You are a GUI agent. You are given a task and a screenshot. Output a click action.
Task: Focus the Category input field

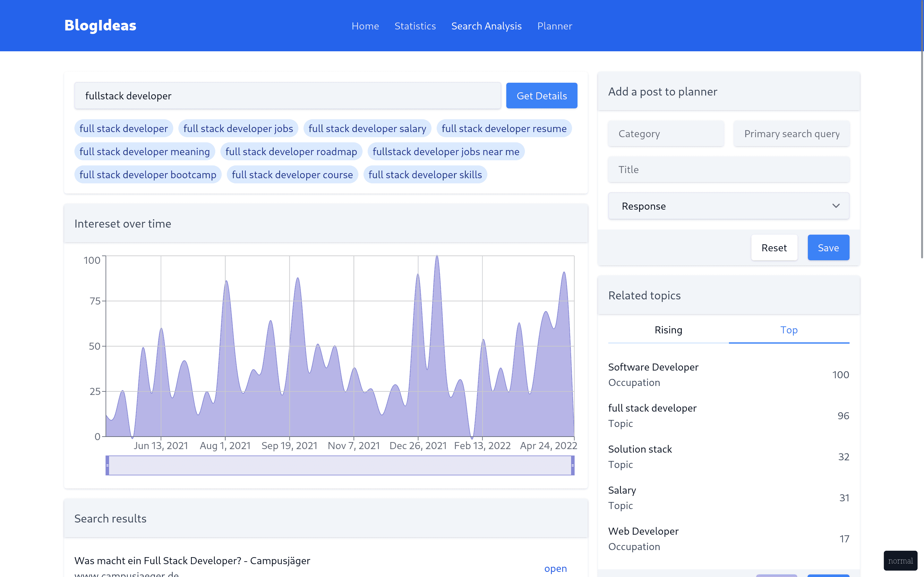[665, 134]
